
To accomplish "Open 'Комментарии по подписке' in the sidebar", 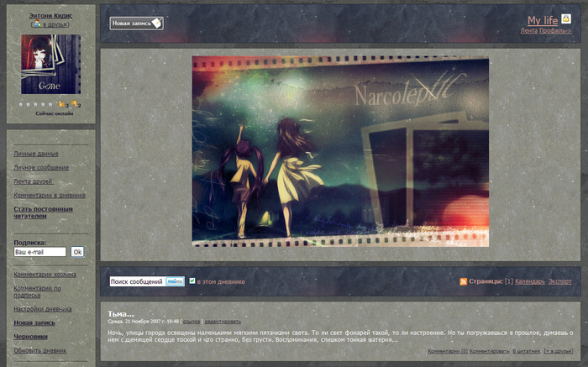I will (37, 291).
